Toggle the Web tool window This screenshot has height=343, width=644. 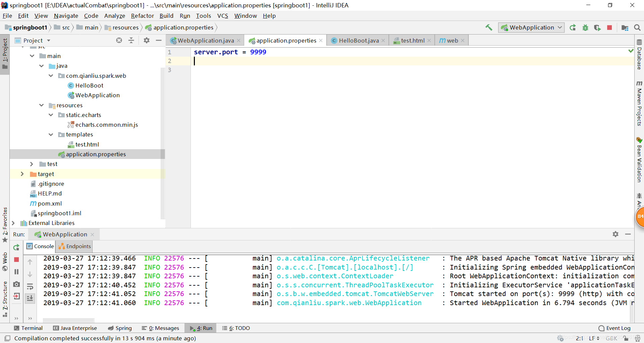5,262
